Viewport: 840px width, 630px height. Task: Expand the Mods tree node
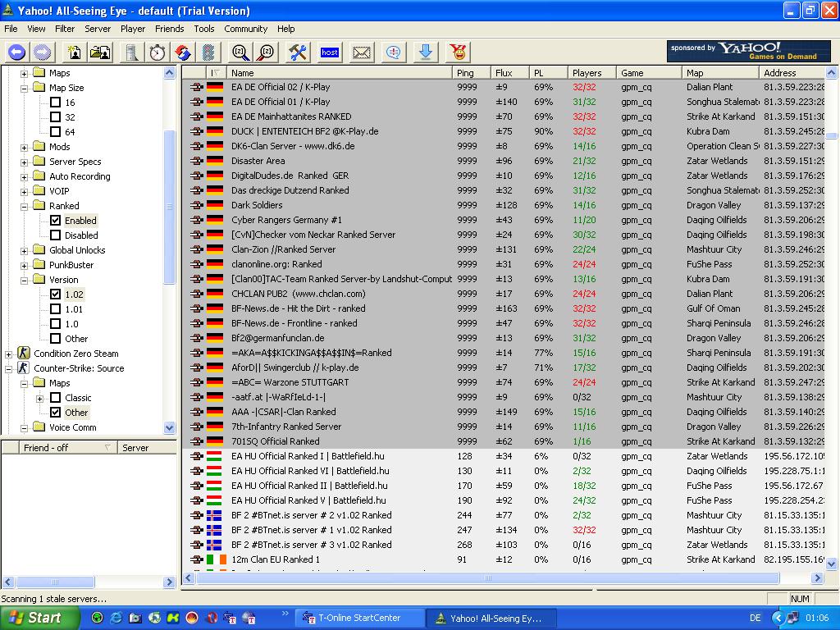click(24, 148)
